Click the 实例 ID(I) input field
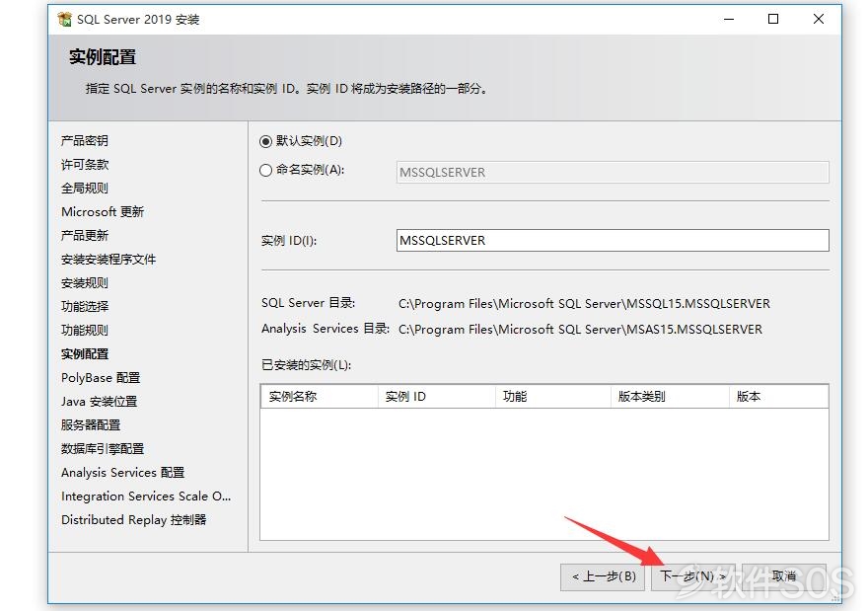 pyautogui.click(x=613, y=241)
